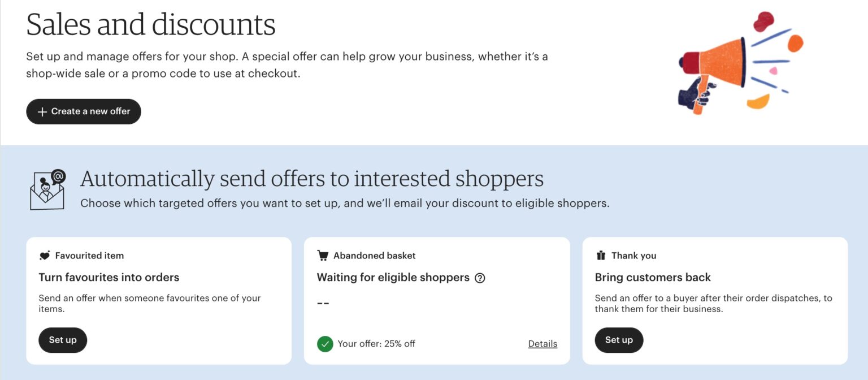Click the dashes showing eligible shopper count
The height and width of the screenshot is (380, 868).
click(x=323, y=303)
